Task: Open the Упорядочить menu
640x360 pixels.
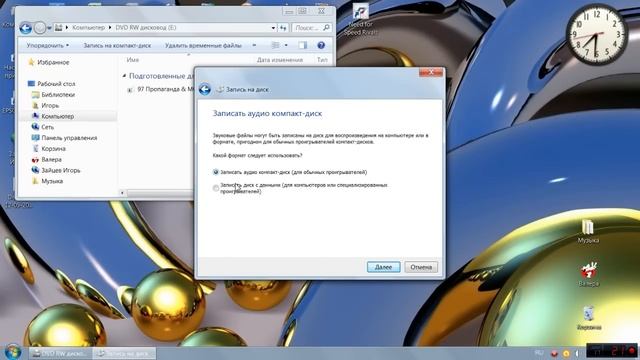Action: (48, 45)
